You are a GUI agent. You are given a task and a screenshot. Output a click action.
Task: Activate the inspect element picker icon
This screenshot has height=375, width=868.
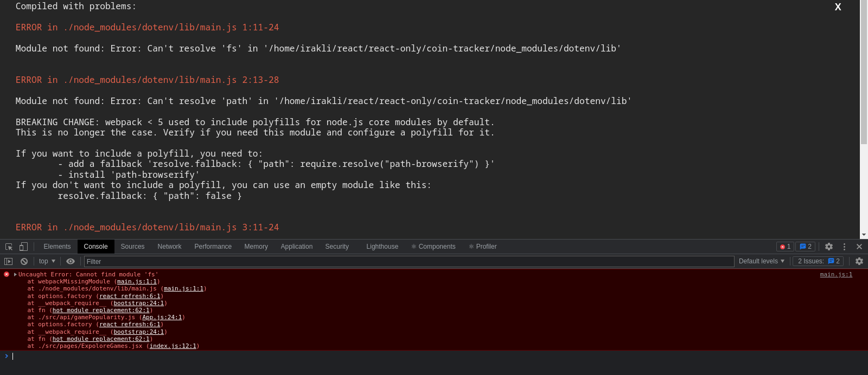[x=9, y=247]
